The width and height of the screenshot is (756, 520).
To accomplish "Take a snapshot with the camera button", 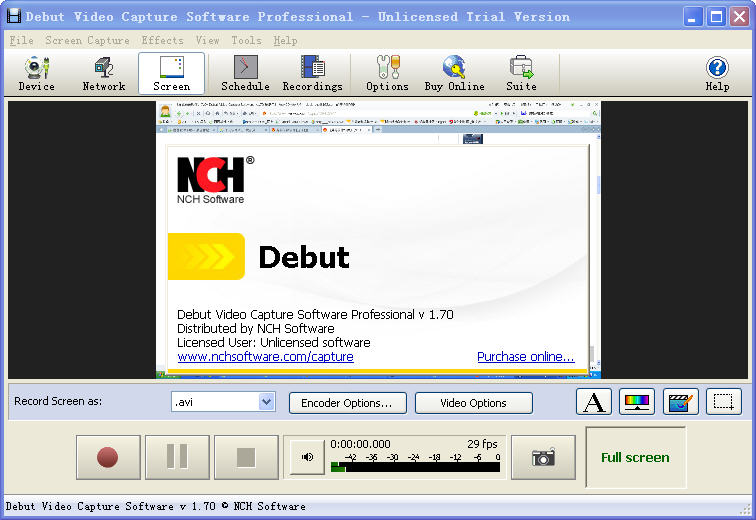I will [543, 457].
